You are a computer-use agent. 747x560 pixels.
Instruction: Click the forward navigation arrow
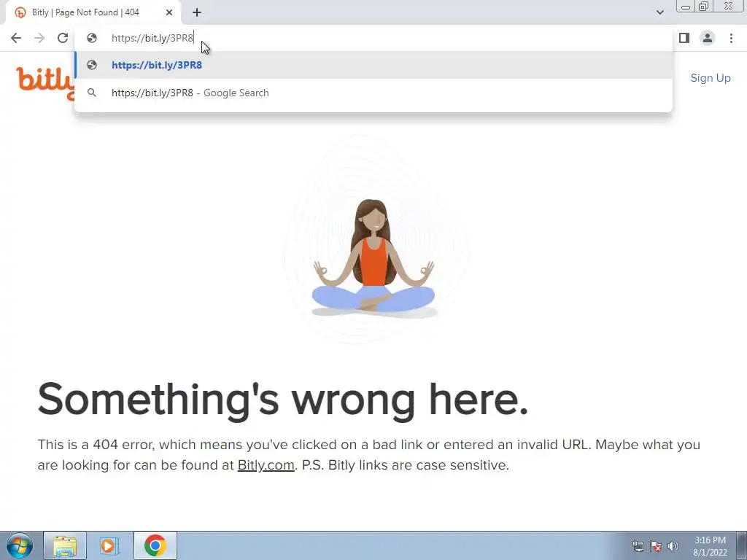pyautogui.click(x=39, y=38)
